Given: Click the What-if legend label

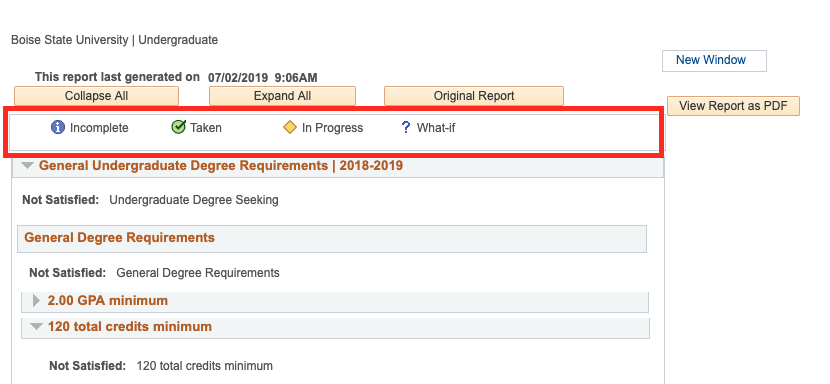Looking at the screenshot, I should click(436, 128).
